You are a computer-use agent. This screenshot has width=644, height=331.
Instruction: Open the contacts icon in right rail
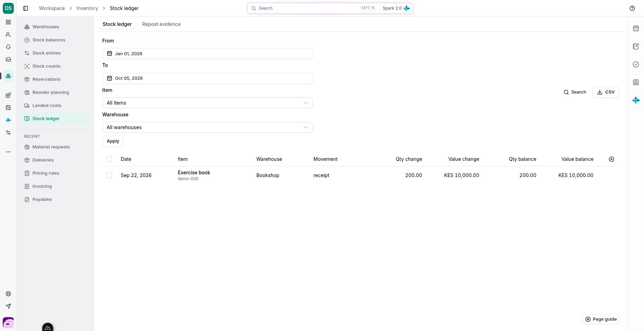(x=636, y=82)
